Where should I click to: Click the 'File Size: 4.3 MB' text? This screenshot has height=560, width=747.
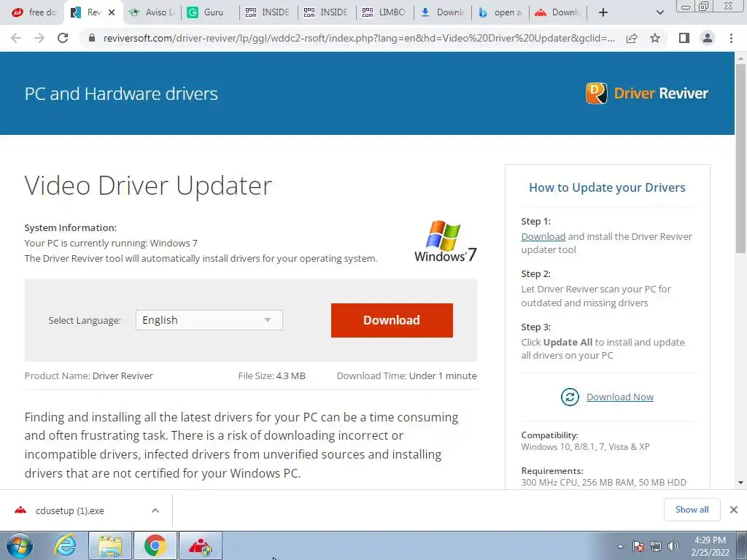271,376
